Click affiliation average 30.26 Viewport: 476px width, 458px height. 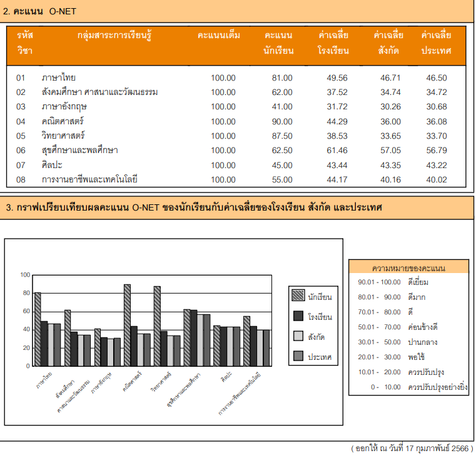click(x=390, y=107)
